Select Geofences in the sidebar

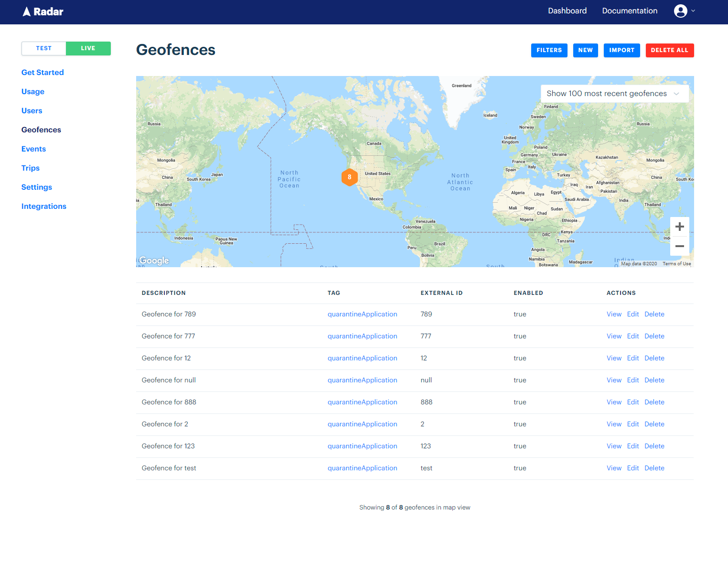[x=41, y=130]
